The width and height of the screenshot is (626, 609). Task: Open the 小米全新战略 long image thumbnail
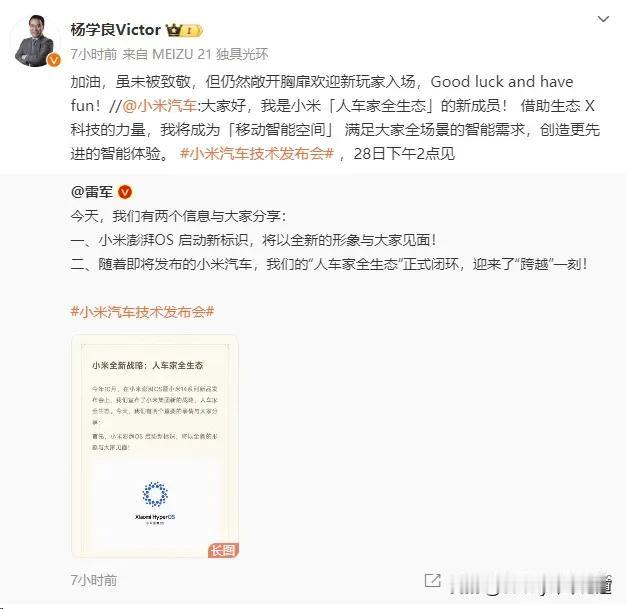click(155, 446)
